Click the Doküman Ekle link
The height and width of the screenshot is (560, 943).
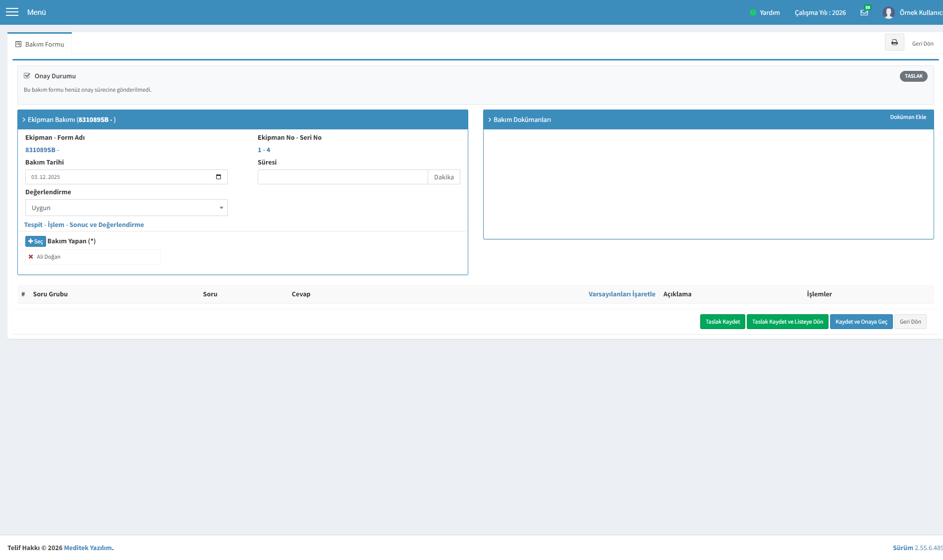[x=908, y=117]
